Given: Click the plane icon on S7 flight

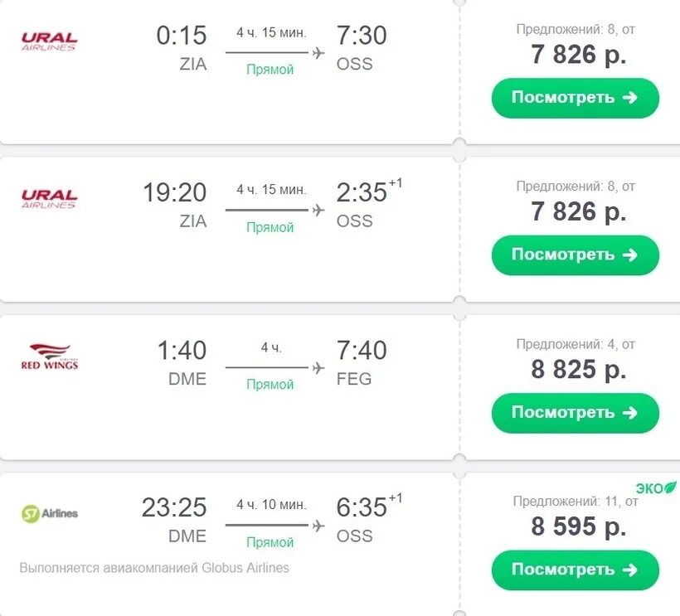Looking at the screenshot, I should (318, 525).
